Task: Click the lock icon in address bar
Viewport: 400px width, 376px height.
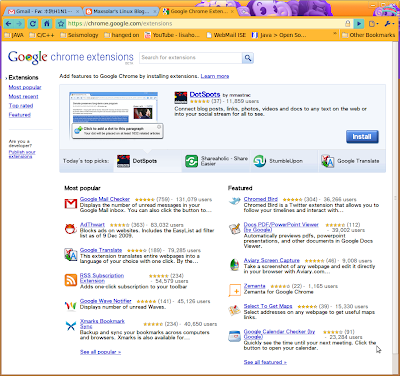Action: 347,24
